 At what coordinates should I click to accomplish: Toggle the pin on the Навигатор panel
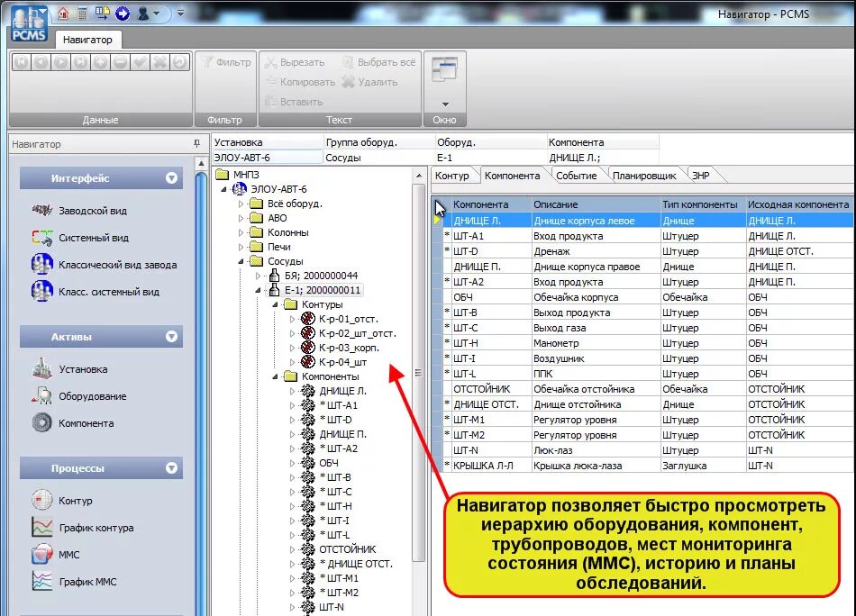coord(196,143)
